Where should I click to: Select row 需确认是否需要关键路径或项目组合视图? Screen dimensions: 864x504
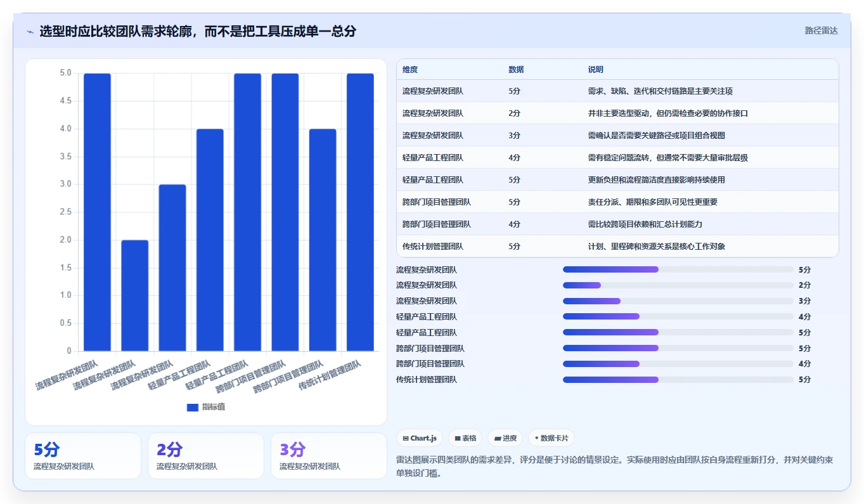617,136
